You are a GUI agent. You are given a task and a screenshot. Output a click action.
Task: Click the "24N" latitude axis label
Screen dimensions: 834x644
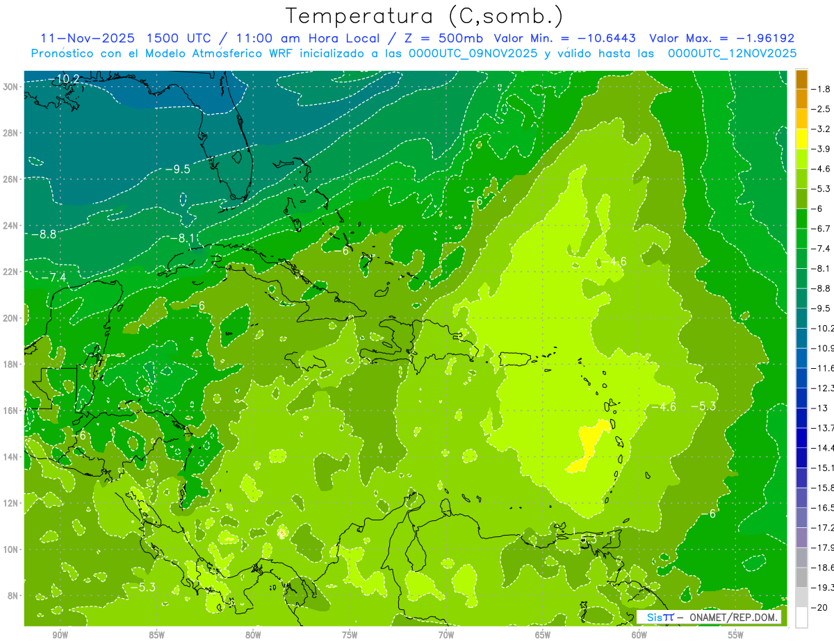pos(10,225)
